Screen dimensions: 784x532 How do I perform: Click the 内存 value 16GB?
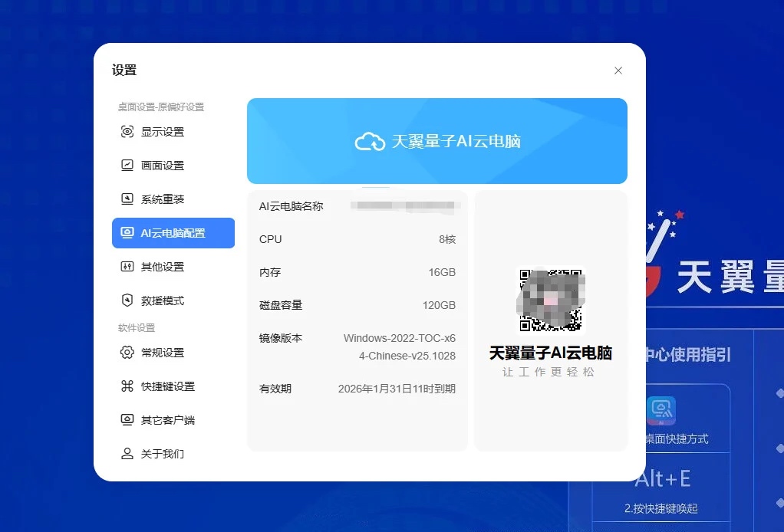[x=442, y=272]
